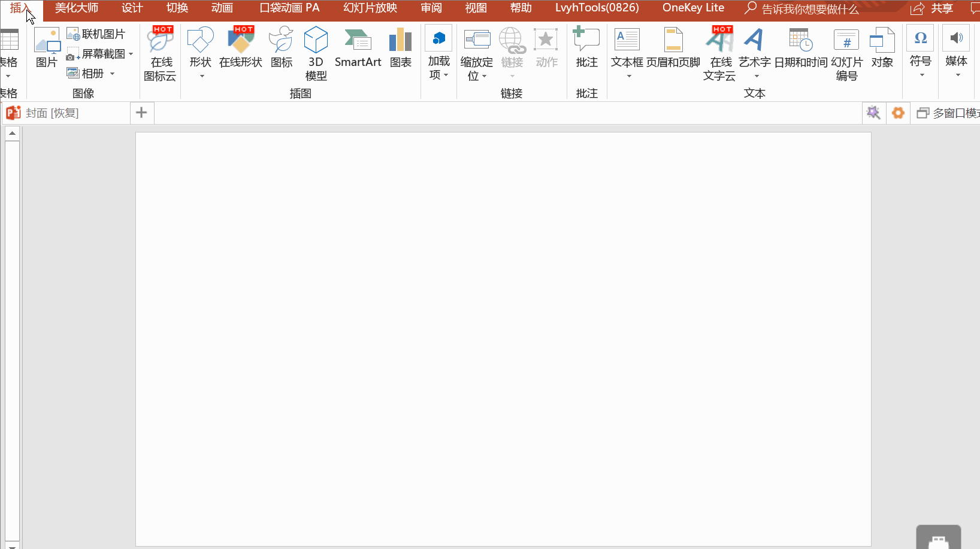This screenshot has height=549, width=980.
Task: Insert a chart with 图表
Action: 401,47
